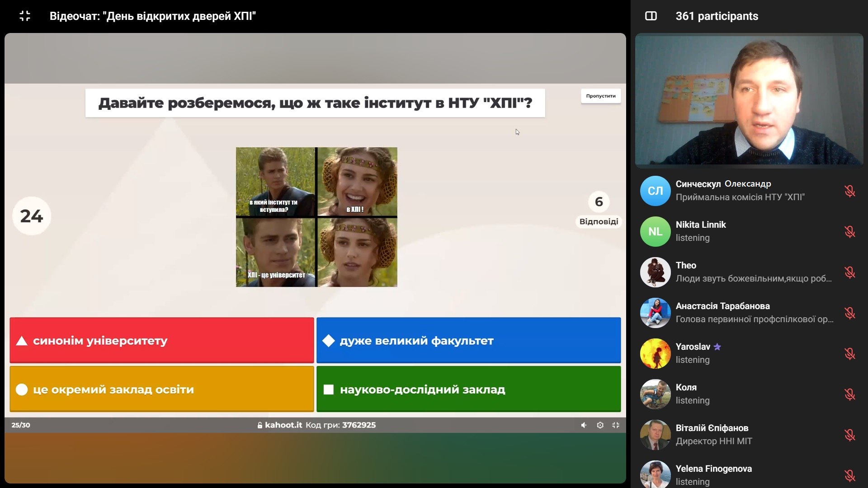Click muted microphone icon for Коля
Screen dimensions: 868x488
point(850,394)
